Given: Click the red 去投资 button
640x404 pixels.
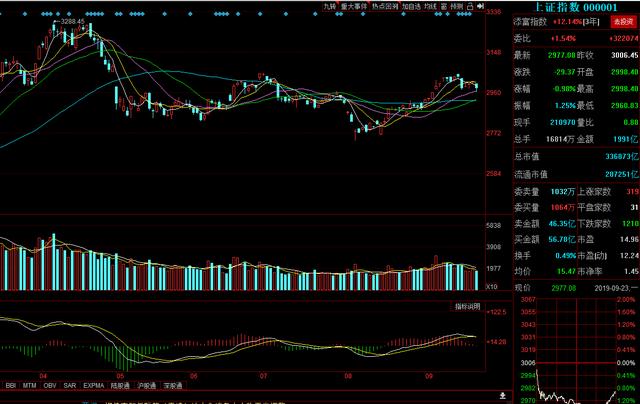Looking at the screenshot, I should point(623,21).
